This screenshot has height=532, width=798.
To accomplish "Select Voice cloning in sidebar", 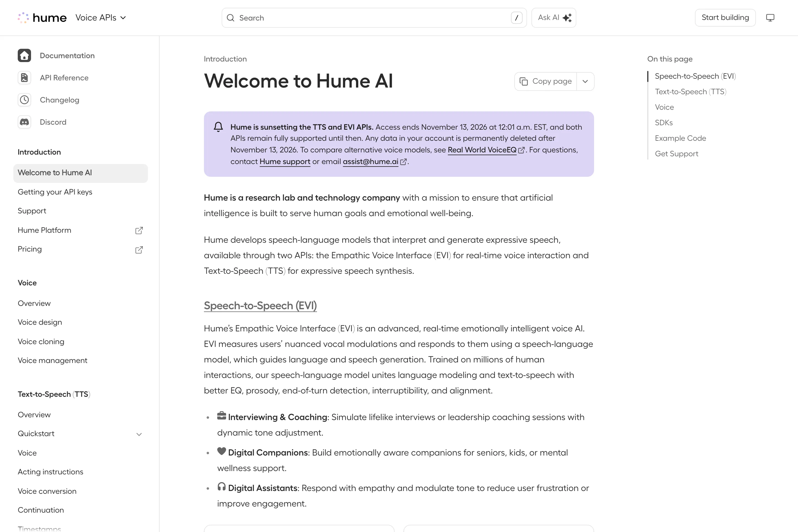I will pos(80,342).
